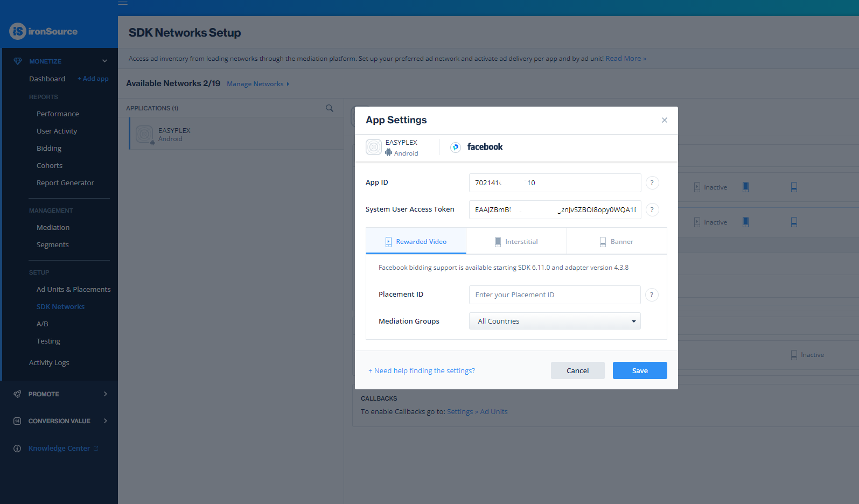
Task: Open Activity Logs
Action: tap(49, 362)
